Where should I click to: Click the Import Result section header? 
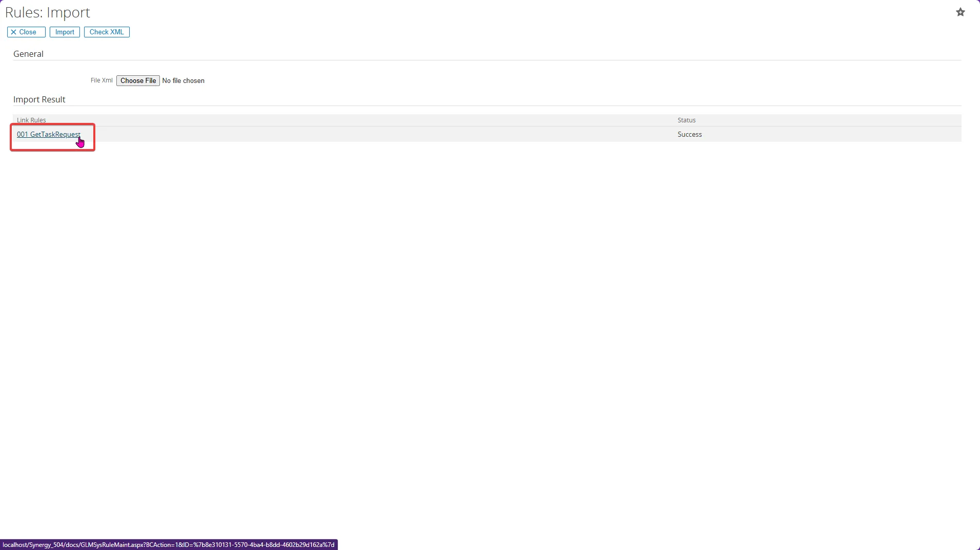39,99
